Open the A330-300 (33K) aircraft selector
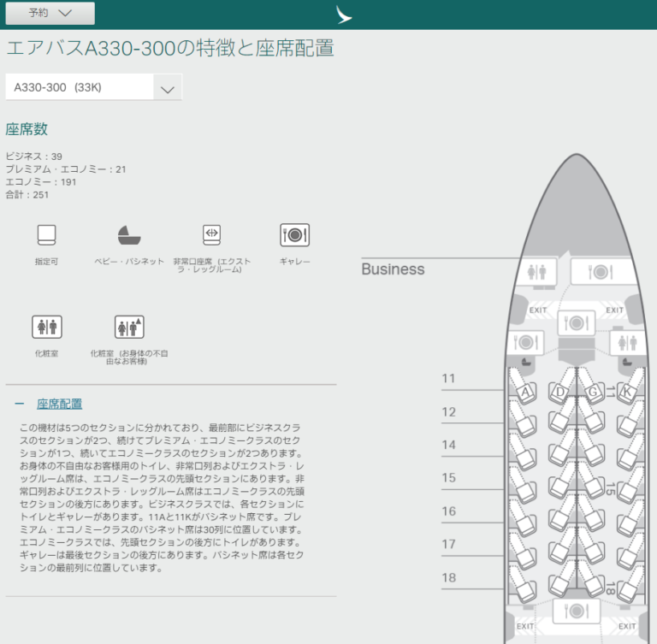 pos(80,87)
